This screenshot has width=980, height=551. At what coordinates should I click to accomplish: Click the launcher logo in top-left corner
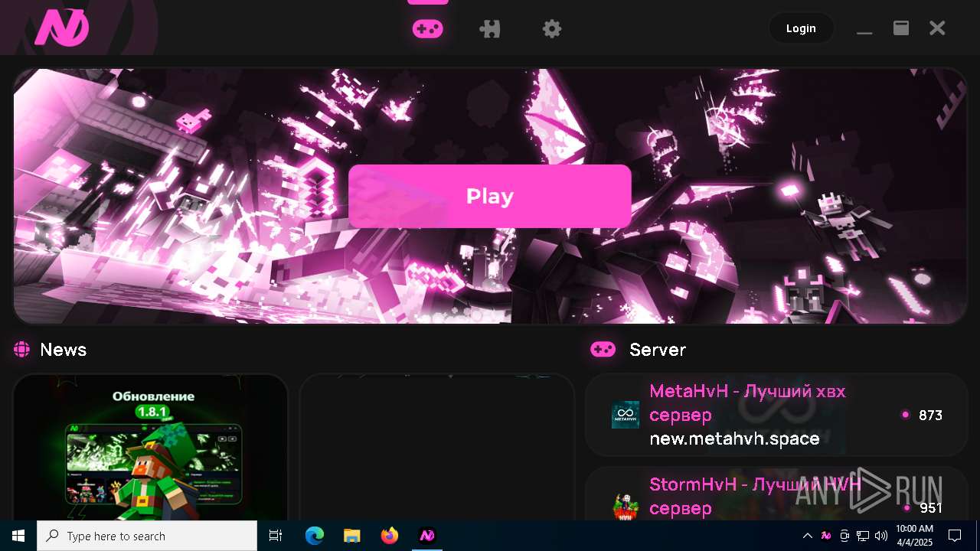click(x=62, y=29)
